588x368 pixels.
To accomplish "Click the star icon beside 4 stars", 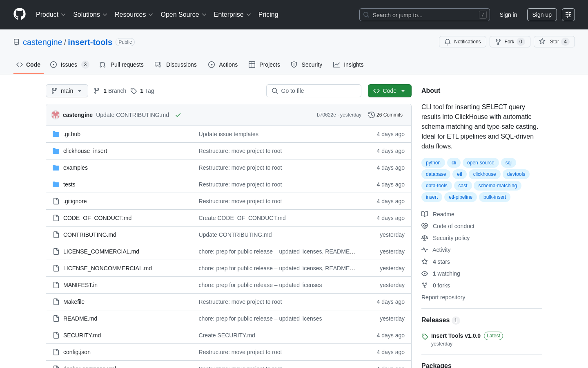I will tap(425, 262).
